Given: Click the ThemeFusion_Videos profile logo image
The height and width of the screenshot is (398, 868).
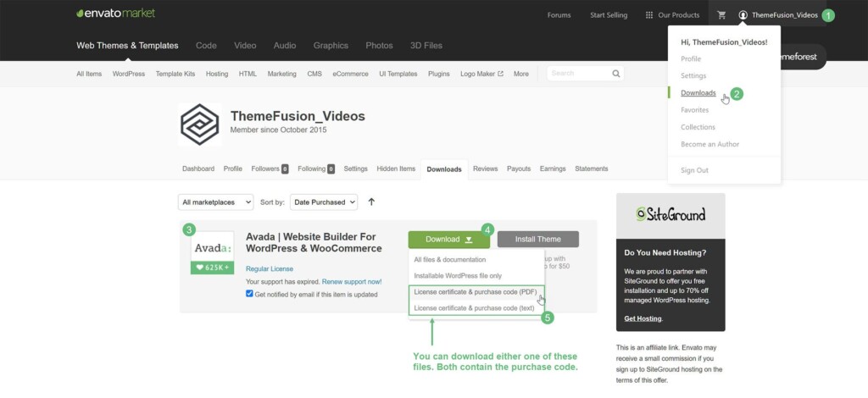Looking at the screenshot, I should pyautogui.click(x=200, y=124).
